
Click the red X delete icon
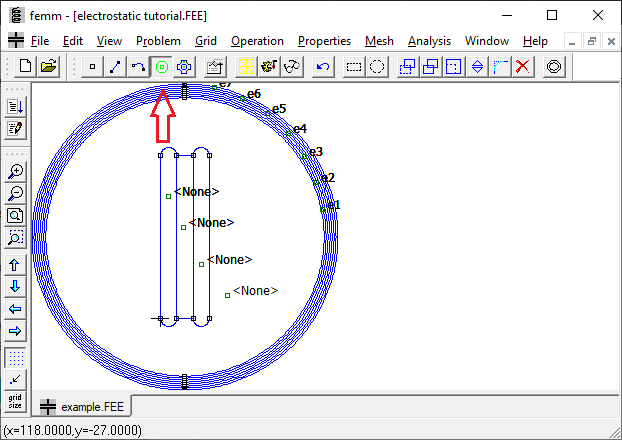point(522,67)
